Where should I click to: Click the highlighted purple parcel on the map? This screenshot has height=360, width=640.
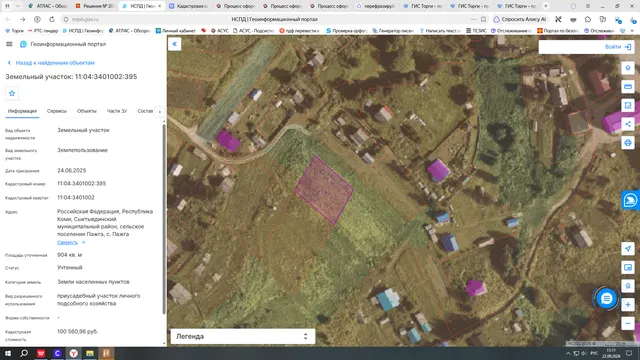pyautogui.click(x=324, y=190)
